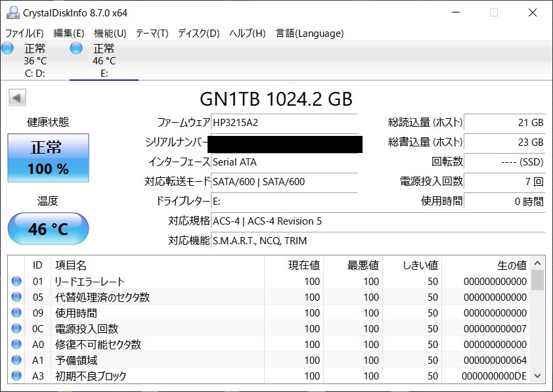Click rotation rate value ---- (SSD)
The width and height of the screenshot is (553, 392).
[x=504, y=162]
